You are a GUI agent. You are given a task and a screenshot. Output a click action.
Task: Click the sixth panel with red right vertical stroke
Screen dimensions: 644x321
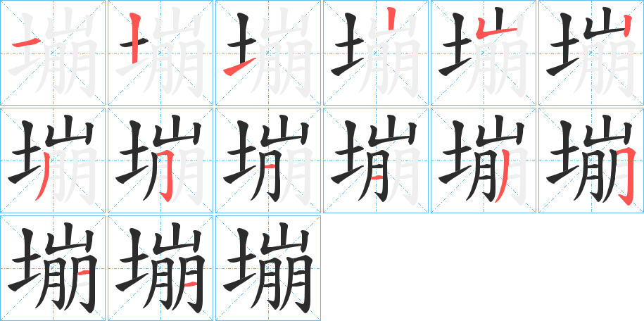pos(591,53)
